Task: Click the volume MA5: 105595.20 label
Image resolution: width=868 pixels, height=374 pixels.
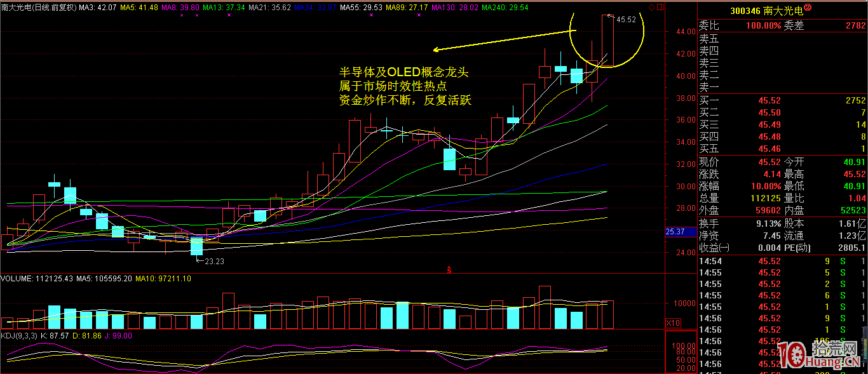Action: coord(104,278)
